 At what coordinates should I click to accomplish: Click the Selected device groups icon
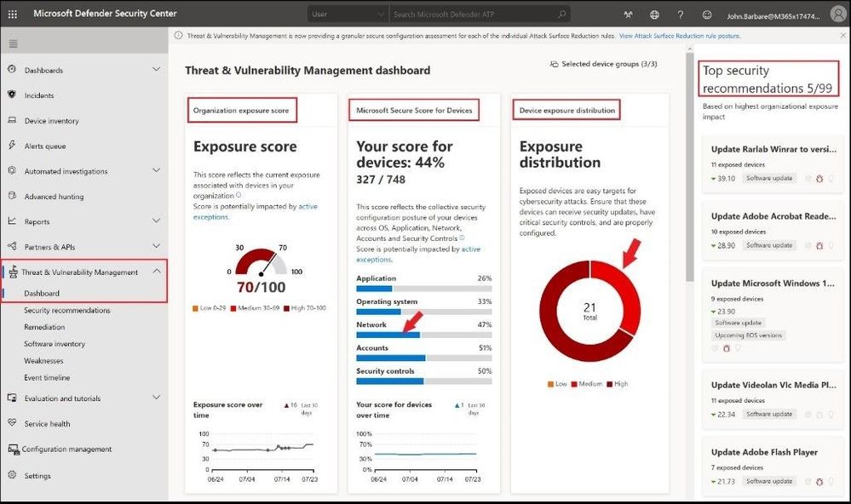[554, 64]
